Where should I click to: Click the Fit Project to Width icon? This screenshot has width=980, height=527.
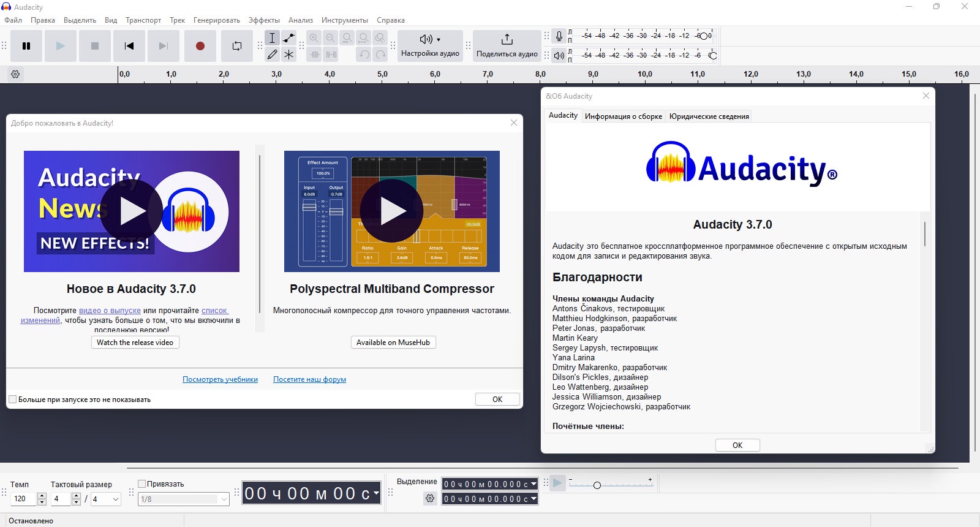point(364,38)
